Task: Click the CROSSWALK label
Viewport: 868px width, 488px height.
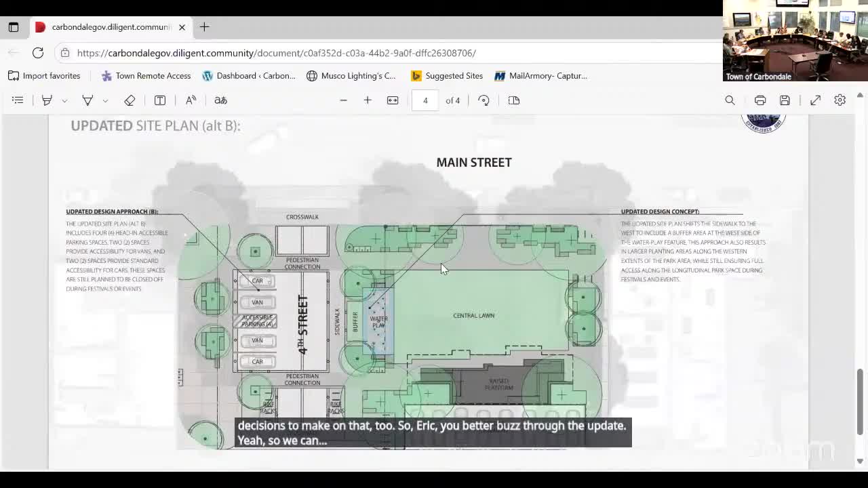Action: click(x=302, y=217)
